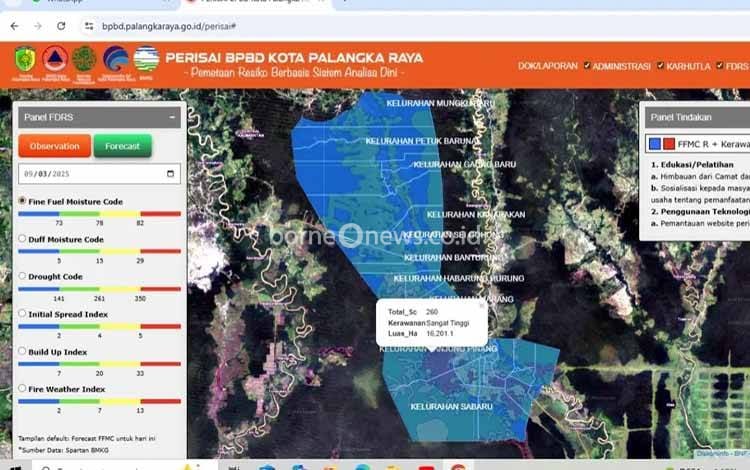The width and height of the screenshot is (750, 470).
Task: Click the Drought Code color scale bar
Action: coord(99,289)
